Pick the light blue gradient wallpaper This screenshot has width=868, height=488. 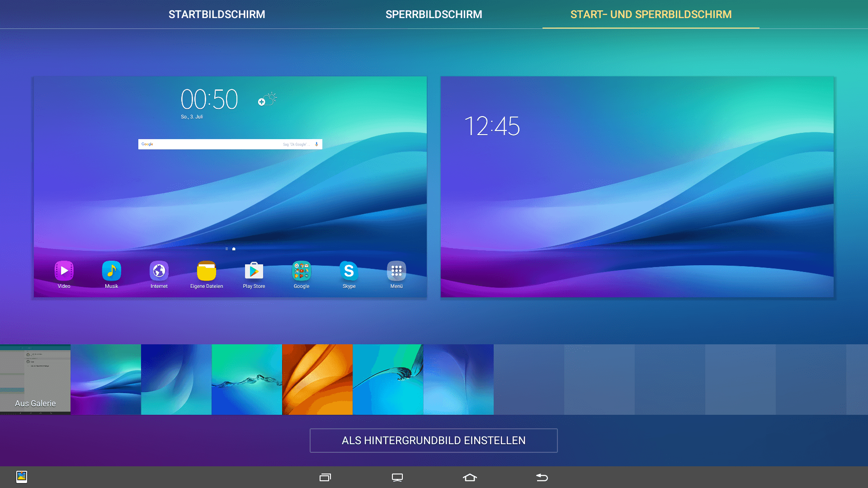[x=458, y=380]
